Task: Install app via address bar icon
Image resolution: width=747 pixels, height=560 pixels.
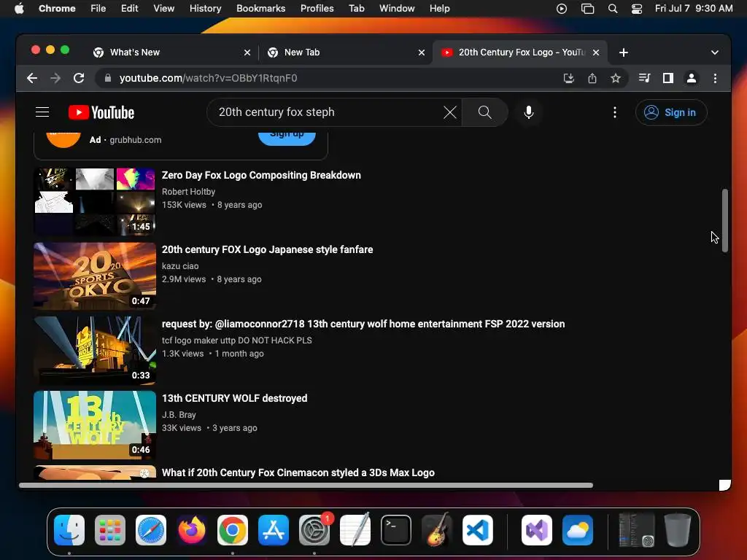Action: pos(568,78)
